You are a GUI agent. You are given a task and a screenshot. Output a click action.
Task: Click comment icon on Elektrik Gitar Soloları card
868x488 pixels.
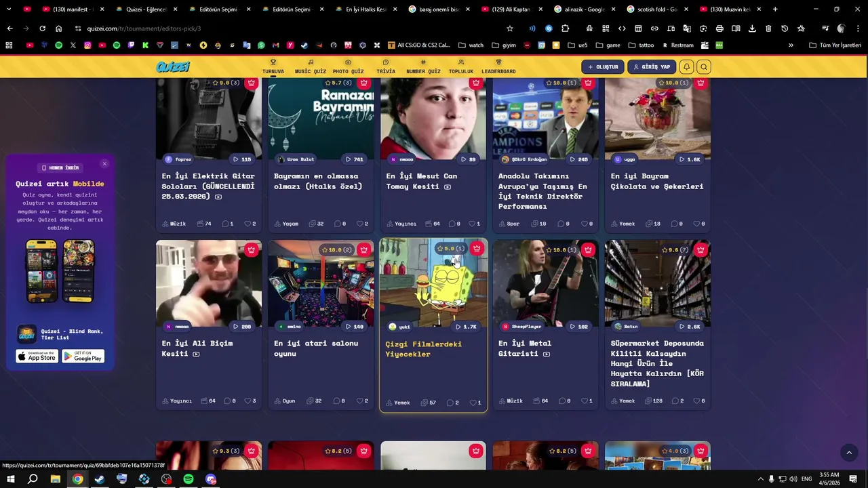click(x=226, y=224)
